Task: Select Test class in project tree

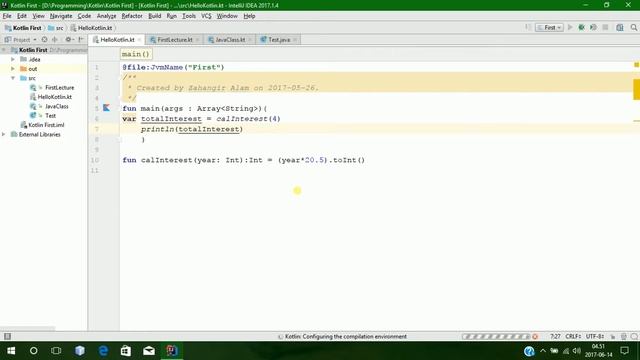Action: point(50,116)
